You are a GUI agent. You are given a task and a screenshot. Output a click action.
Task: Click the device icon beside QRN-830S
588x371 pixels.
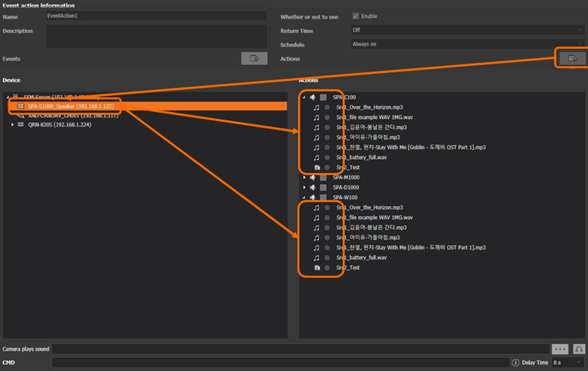pyautogui.click(x=21, y=125)
